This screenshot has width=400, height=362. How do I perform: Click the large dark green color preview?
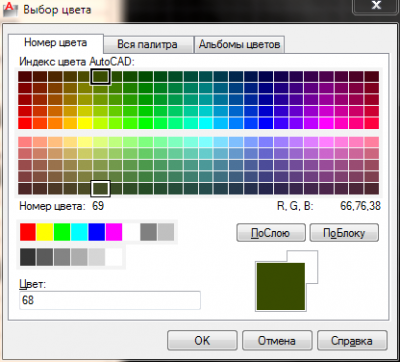(280, 286)
